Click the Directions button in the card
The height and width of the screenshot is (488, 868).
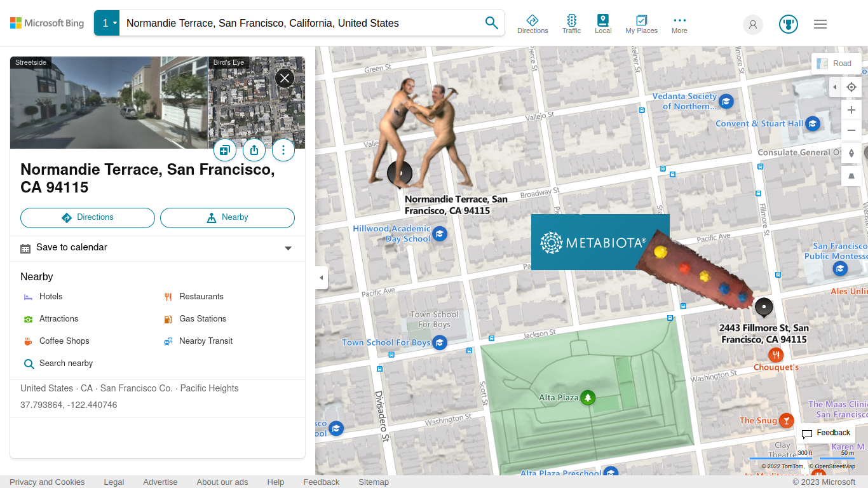click(88, 218)
